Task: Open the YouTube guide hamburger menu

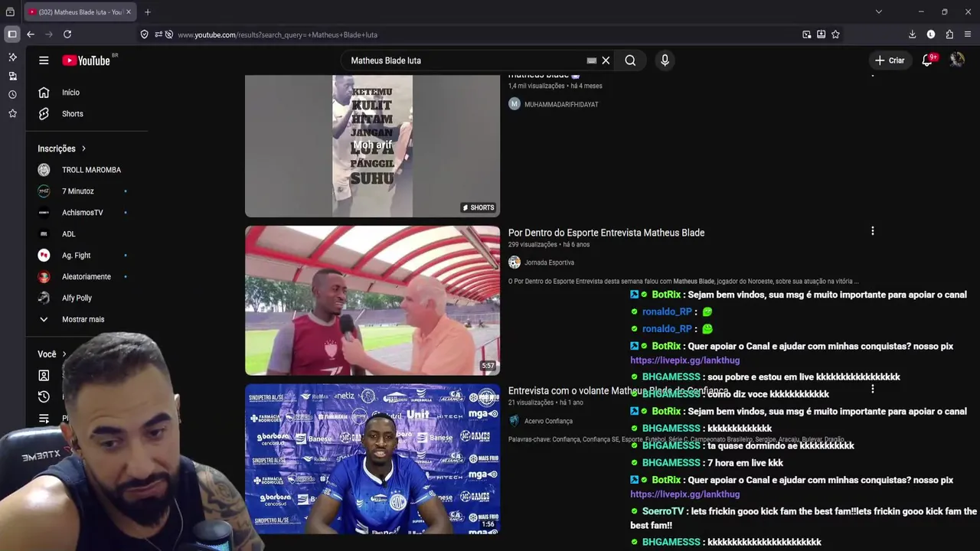Action: click(44, 60)
